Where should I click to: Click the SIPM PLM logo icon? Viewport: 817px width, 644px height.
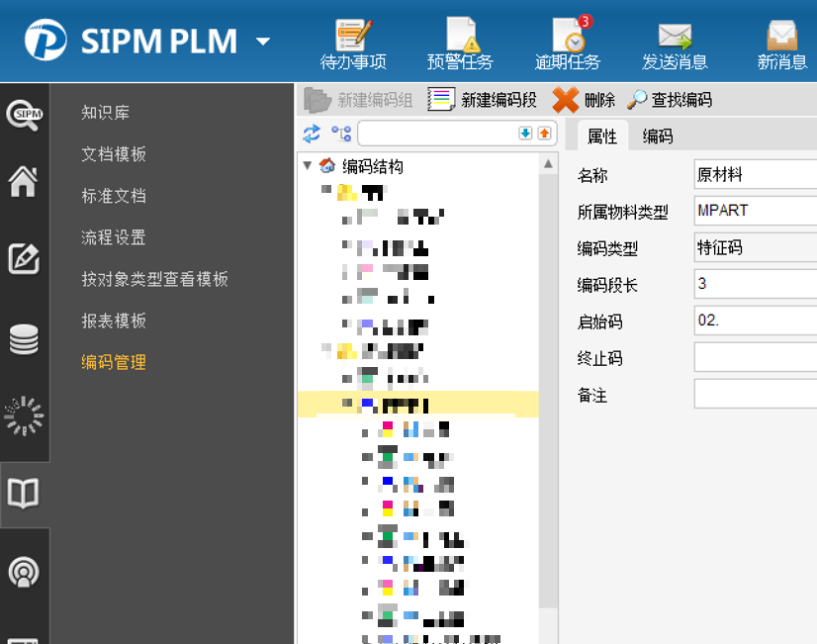click(x=45, y=40)
